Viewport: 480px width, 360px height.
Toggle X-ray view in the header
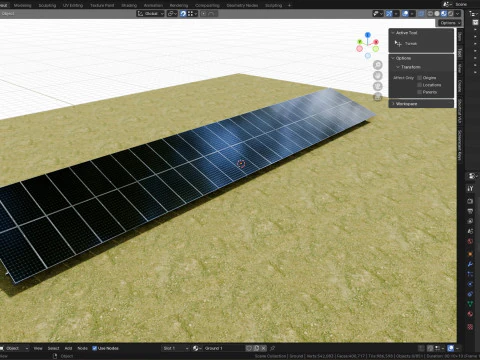(422, 14)
